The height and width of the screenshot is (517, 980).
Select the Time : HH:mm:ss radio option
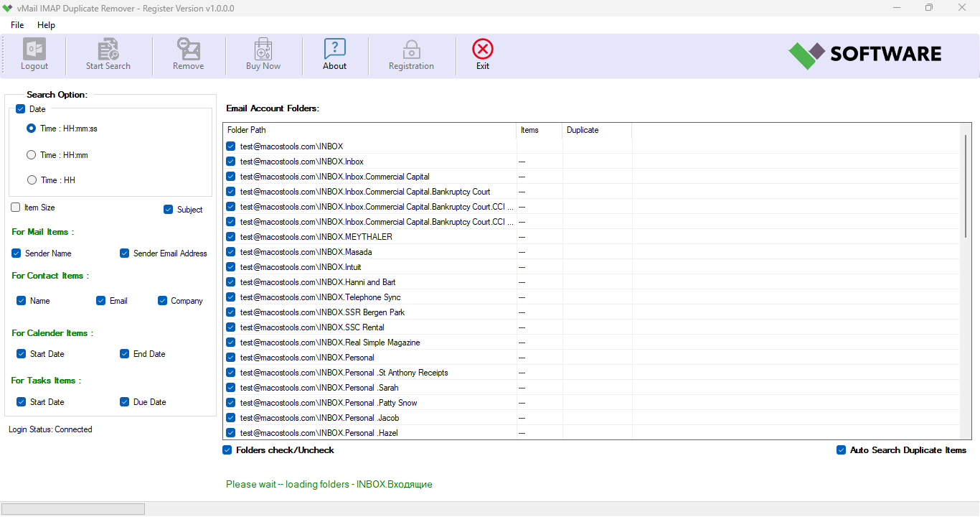point(31,129)
